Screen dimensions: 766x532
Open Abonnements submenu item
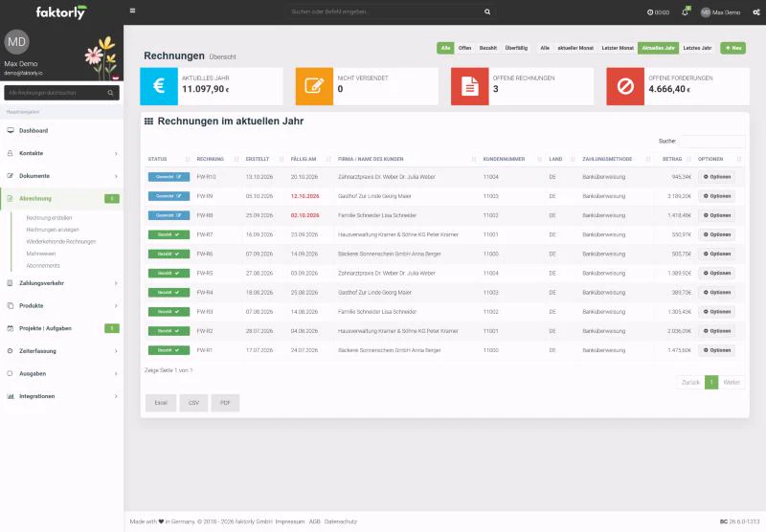click(43, 265)
